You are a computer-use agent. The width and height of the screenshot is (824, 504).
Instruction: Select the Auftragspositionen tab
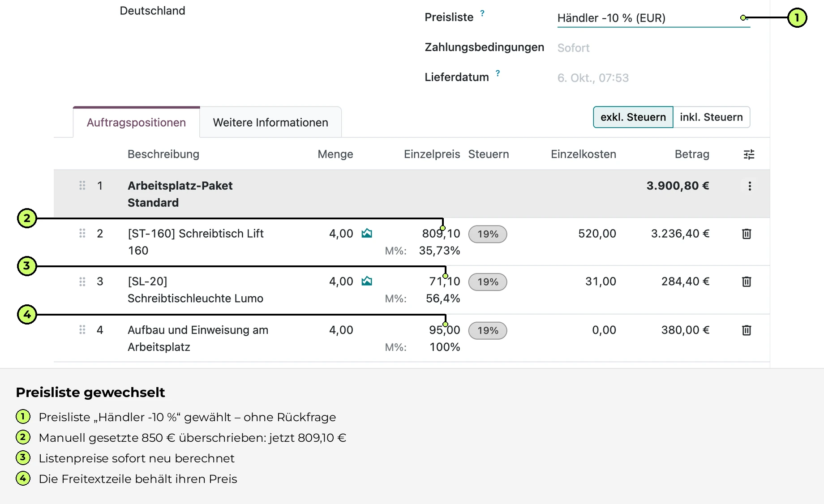[x=136, y=122]
